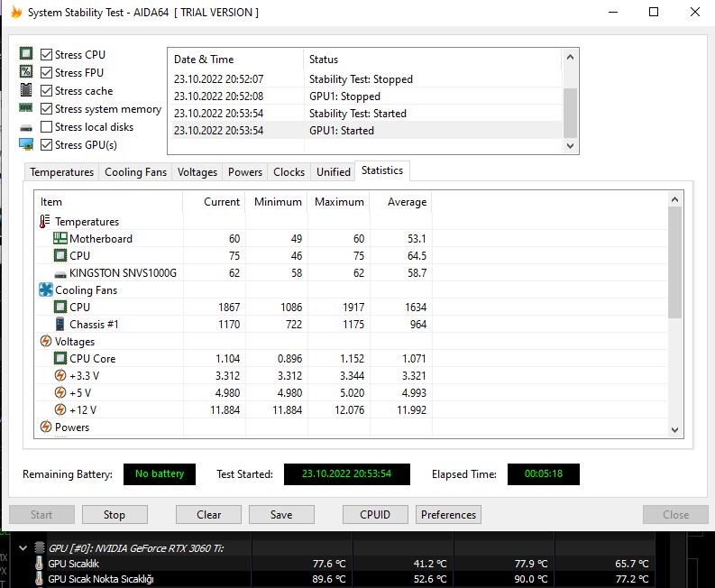This screenshot has height=588, width=715.
Task: Click the Chassis #1 tower icon
Action: point(60,324)
